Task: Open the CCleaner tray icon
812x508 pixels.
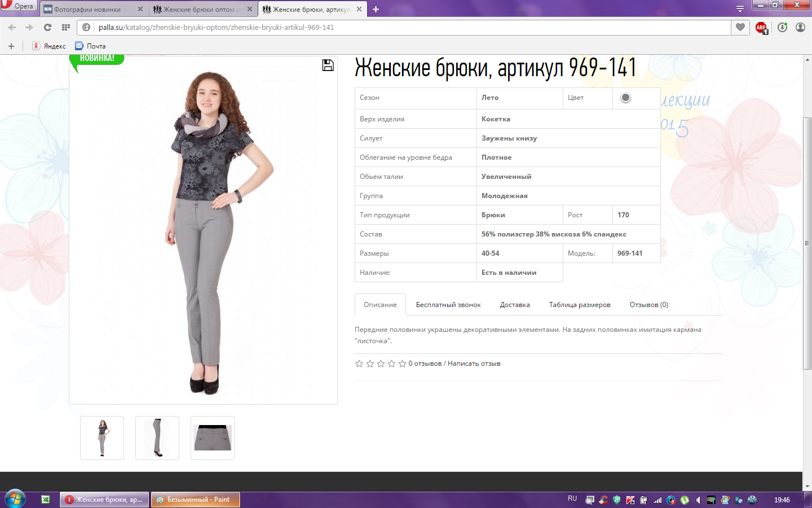Action: pyautogui.click(x=603, y=500)
